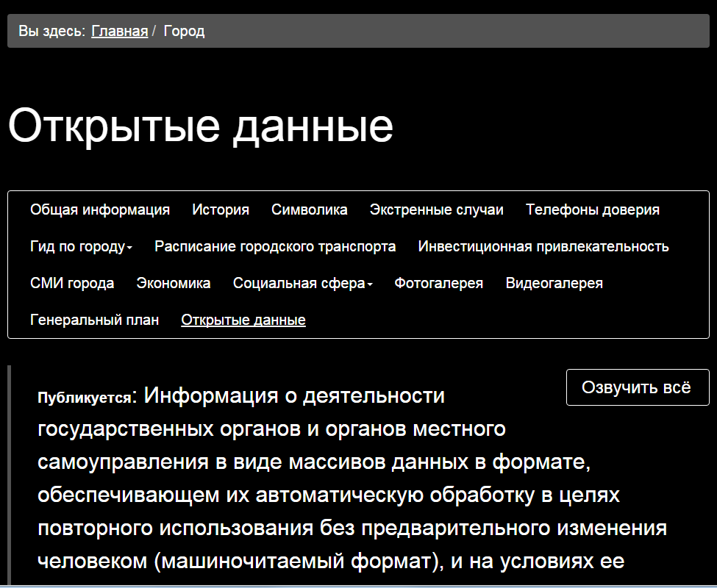Expand the Гид по городу dropdown
The height and width of the screenshot is (588, 717).
[x=81, y=246]
